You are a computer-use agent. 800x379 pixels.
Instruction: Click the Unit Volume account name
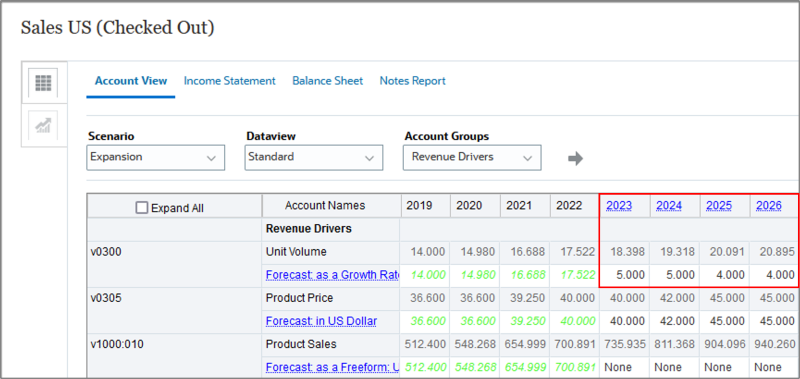click(296, 252)
